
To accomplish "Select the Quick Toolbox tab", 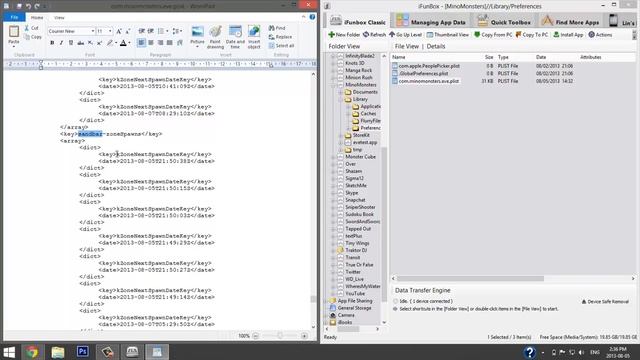I will [504, 21].
